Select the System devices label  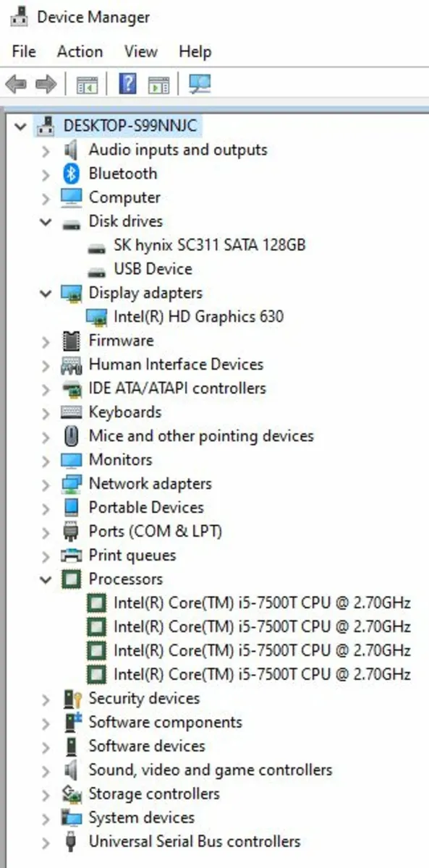point(142,818)
